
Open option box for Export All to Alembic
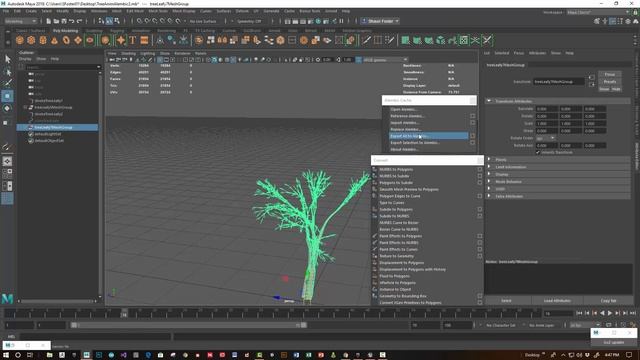coord(472,136)
